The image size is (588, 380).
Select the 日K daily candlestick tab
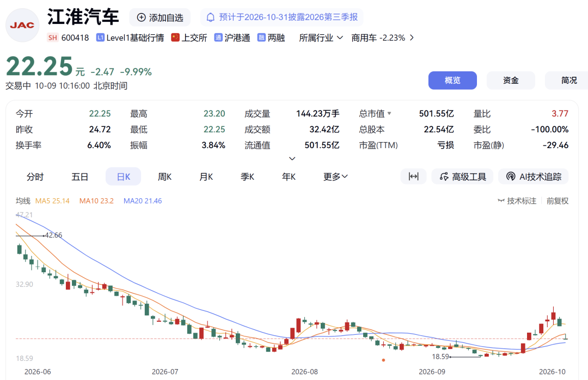[124, 176]
